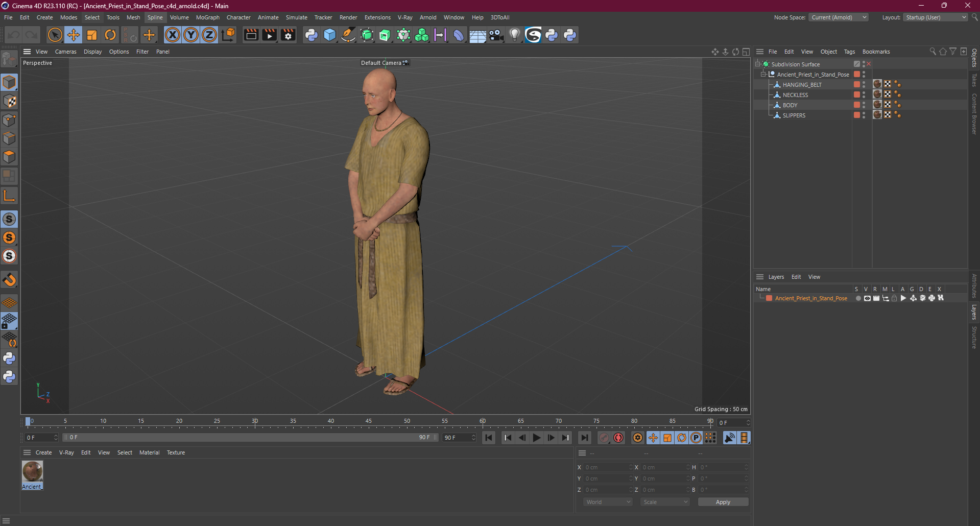
Task: Click the X position input field
Action: (608, 467)
